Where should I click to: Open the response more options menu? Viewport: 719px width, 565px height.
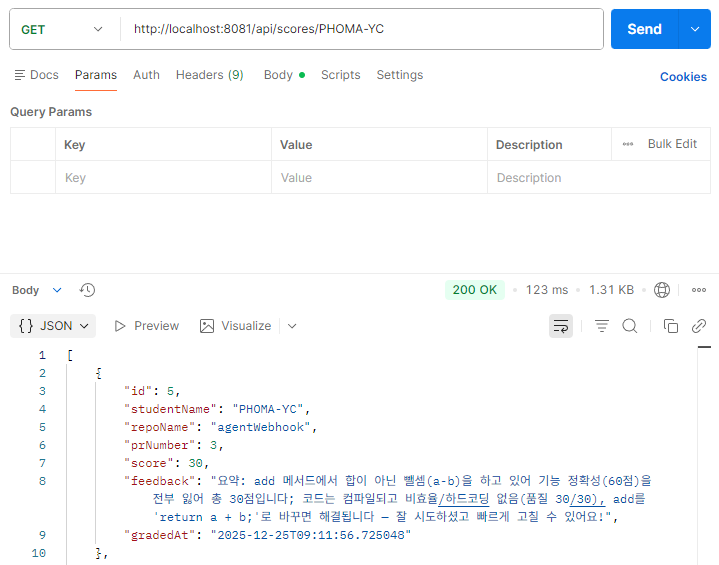(x=699, y=290)
